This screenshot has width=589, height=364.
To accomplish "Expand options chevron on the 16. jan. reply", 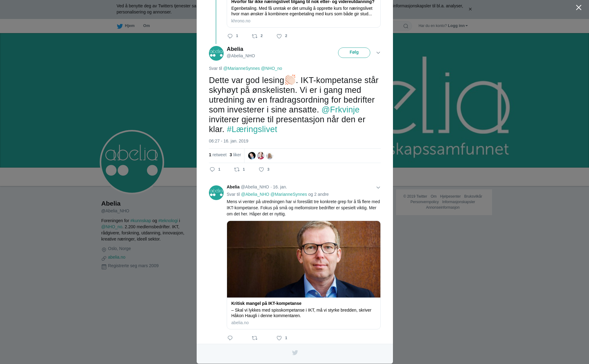I will [x=378, y=188].
